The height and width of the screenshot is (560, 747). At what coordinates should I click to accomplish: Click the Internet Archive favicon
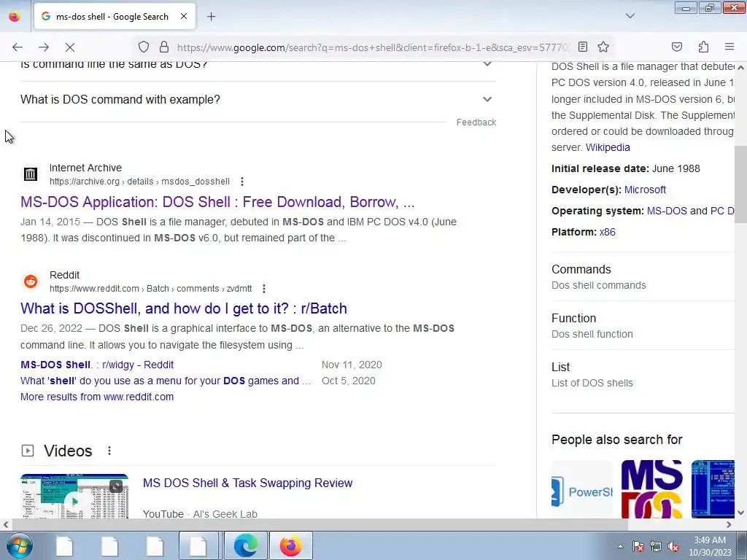pos(31,174)
